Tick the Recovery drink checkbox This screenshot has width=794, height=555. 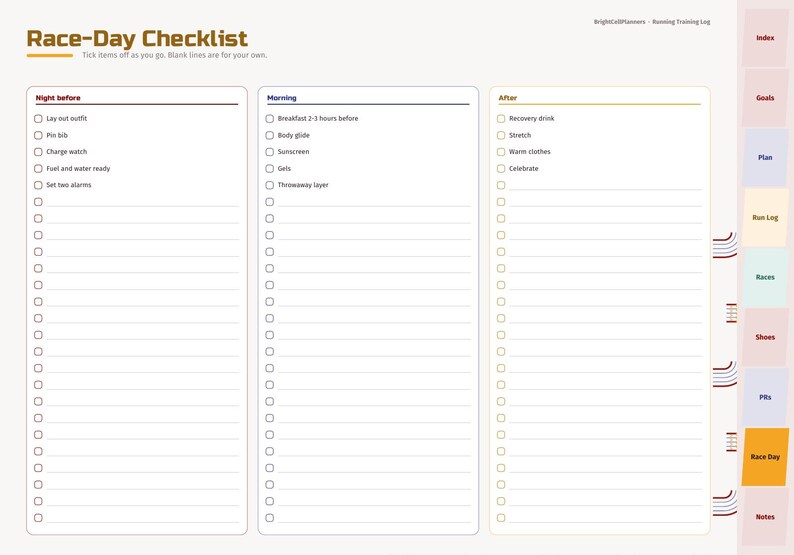click(x=501, y=118)
